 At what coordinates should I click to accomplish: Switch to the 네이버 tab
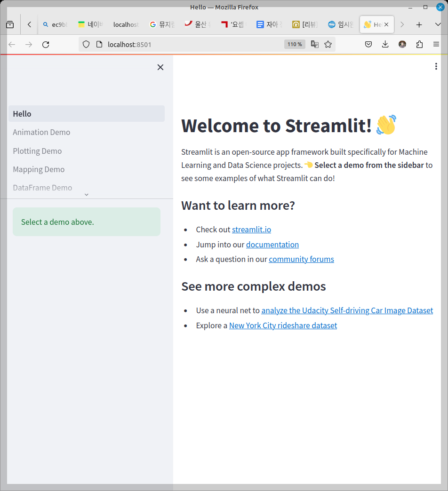[x=90, y=24]
